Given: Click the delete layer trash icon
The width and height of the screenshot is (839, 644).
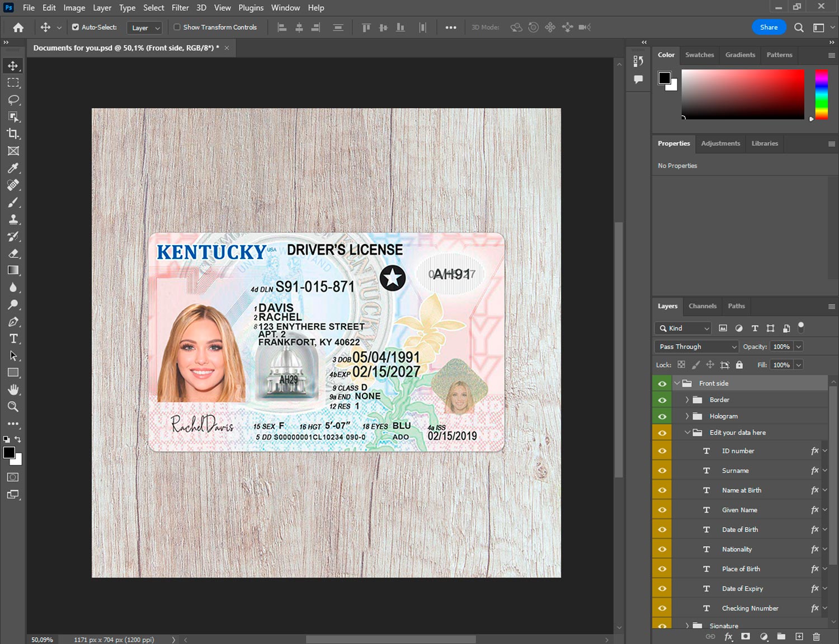Looking at the screenshot, I should pyautogui.click(x=816, y=637).
